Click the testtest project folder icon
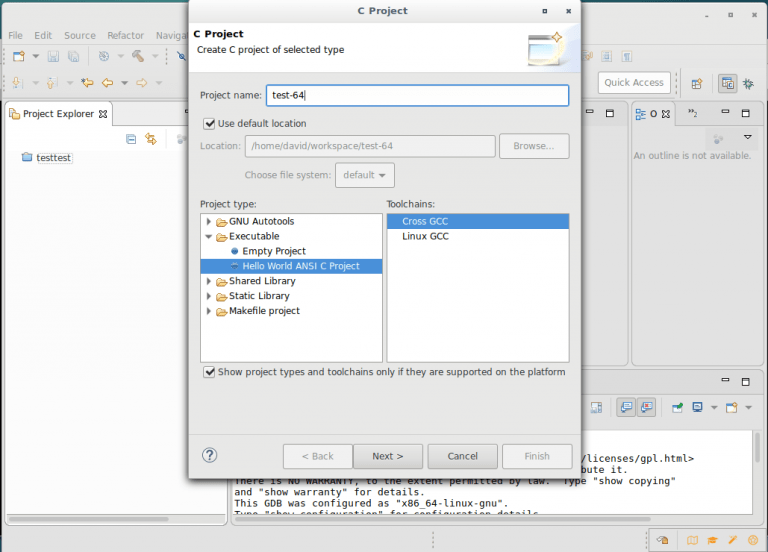The width and height of the screenshot is (768, 552). click(27, 157)
